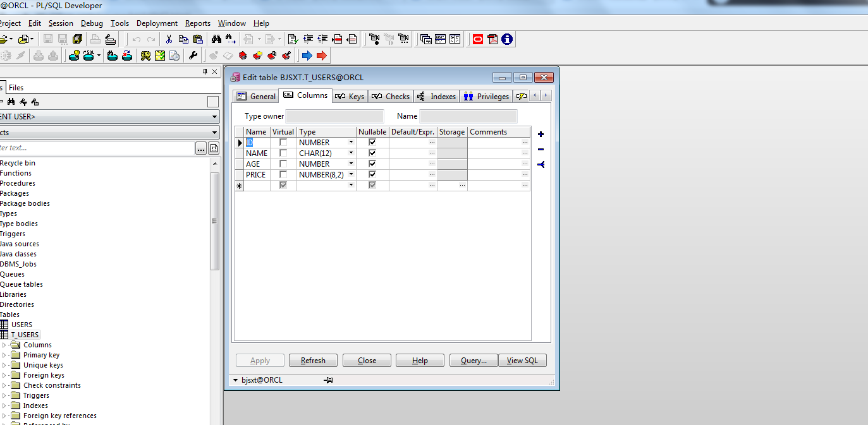The image size is (868, 425).
Task: Open Find with the binoculars toolbar icon
Action: (216, 39)
